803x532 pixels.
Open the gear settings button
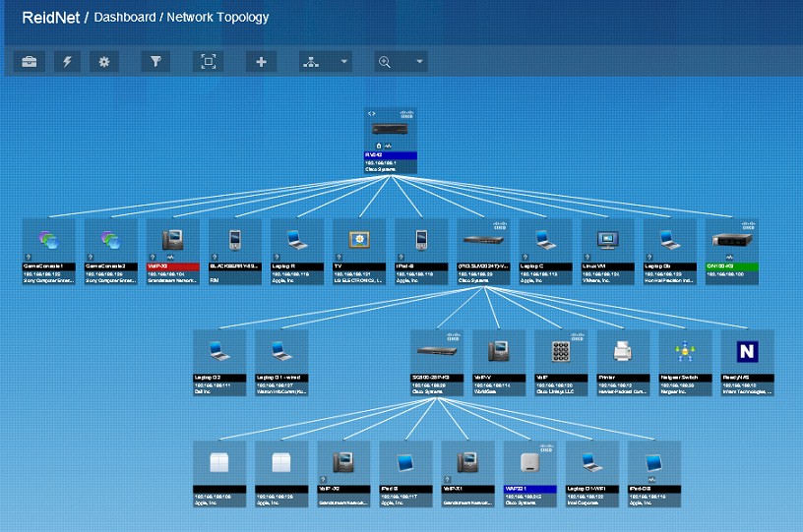click(x=104, y=62)
